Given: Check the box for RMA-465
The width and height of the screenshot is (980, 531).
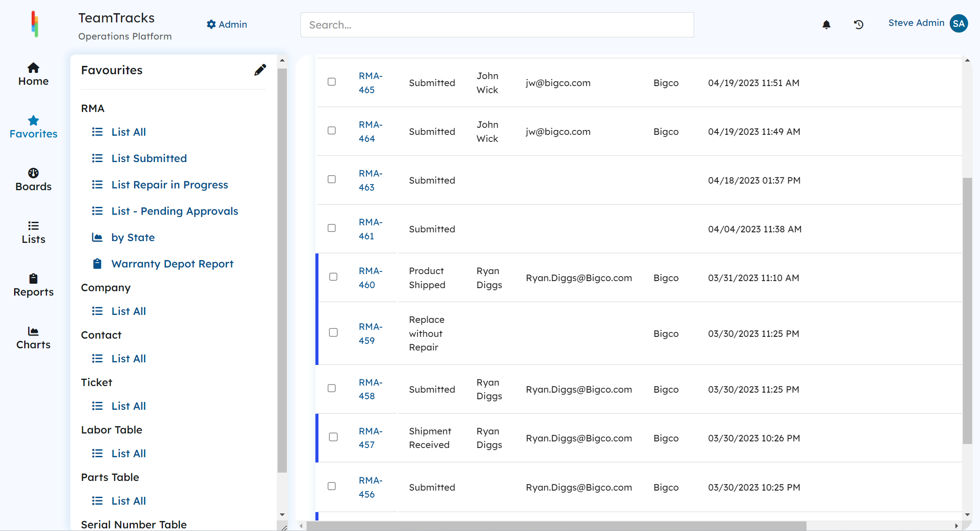Looking at the screenshot, I should click(x=332, y=82).
